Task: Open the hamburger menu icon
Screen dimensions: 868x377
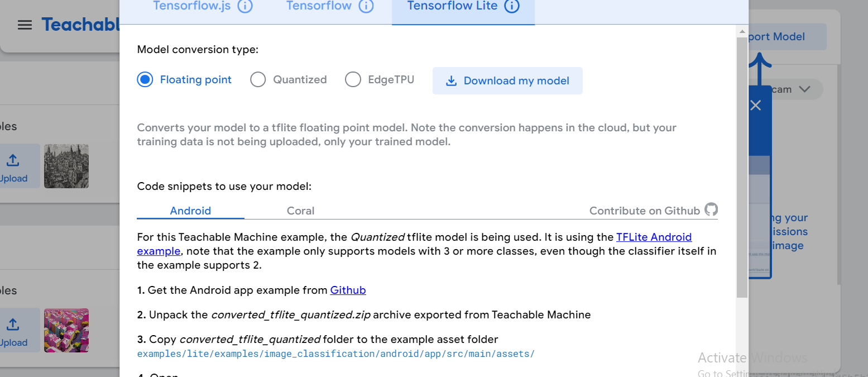Action: coord(25,25)
